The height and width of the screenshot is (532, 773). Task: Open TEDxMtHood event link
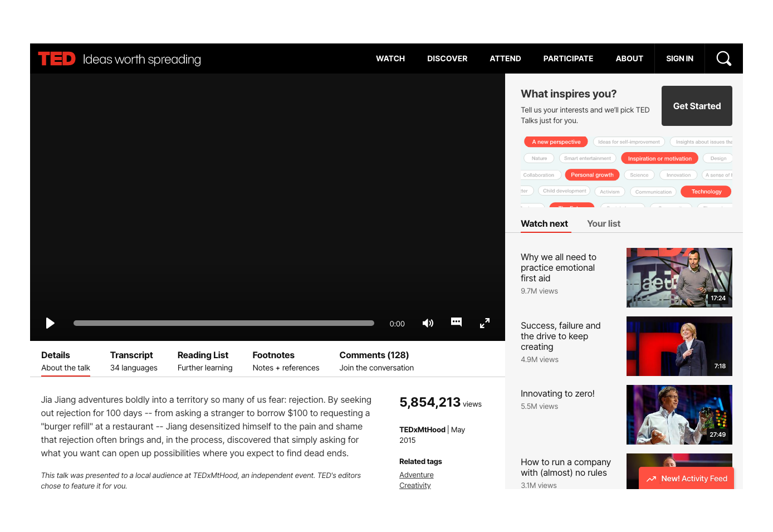422,429
